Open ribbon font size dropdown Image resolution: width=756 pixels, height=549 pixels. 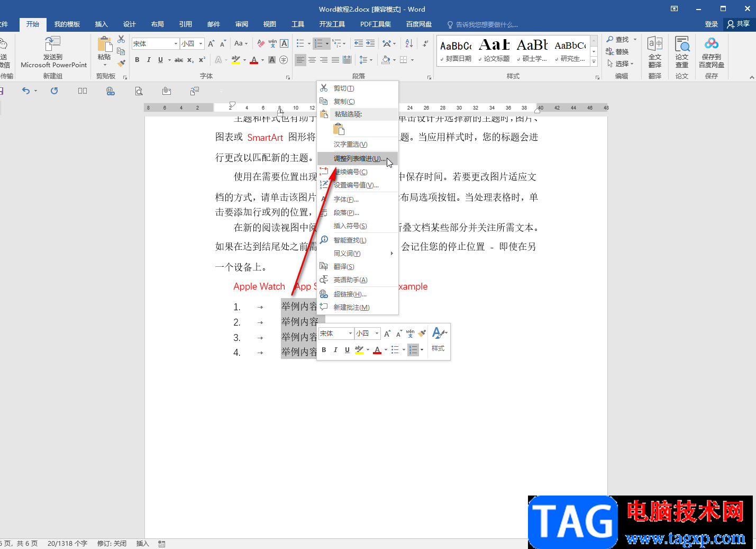click(x=201, y=43)
